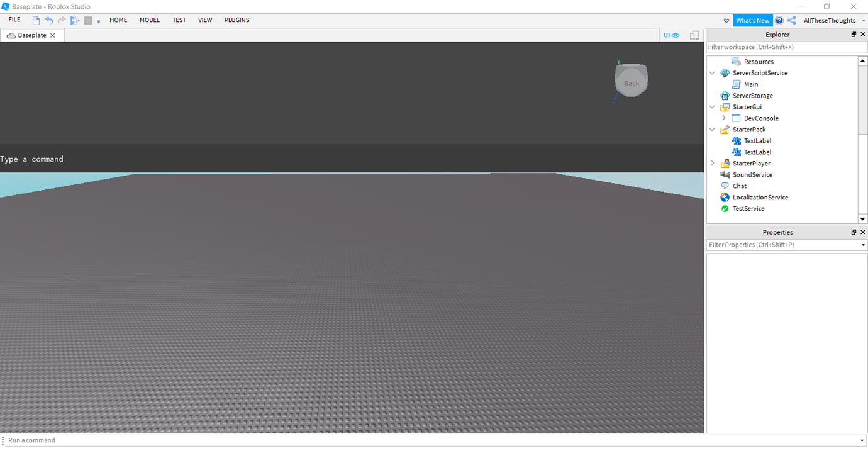Click the New file icon in toolbar

pyautogui.click(x=36, y=20)
